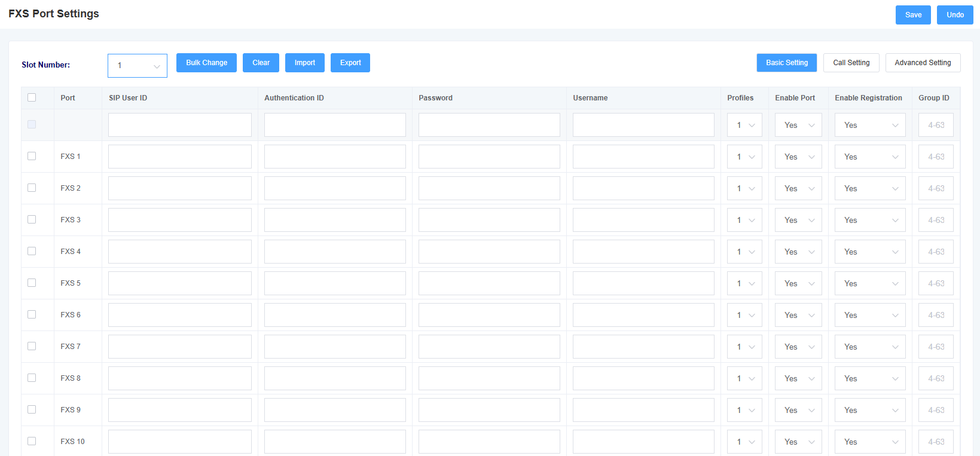Export port settings
This screenshot has height=456, width=980.
[x=350, y=63]
